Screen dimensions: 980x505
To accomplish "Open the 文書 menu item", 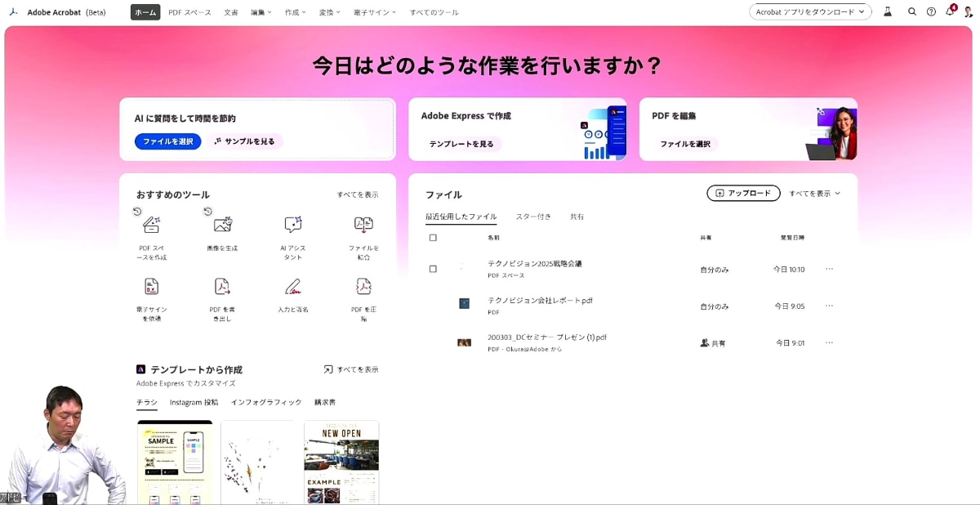I will click(231, 12).
